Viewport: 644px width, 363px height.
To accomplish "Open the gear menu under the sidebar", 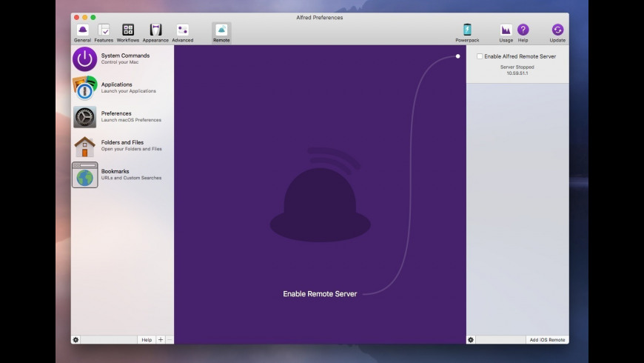I will click(76, 340).
